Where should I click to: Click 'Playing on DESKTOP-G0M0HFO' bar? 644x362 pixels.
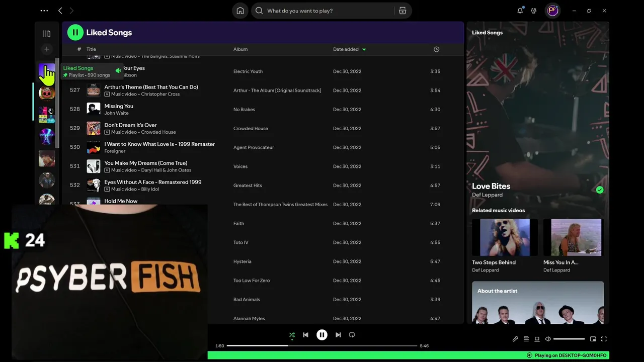(x=408, y=355)
